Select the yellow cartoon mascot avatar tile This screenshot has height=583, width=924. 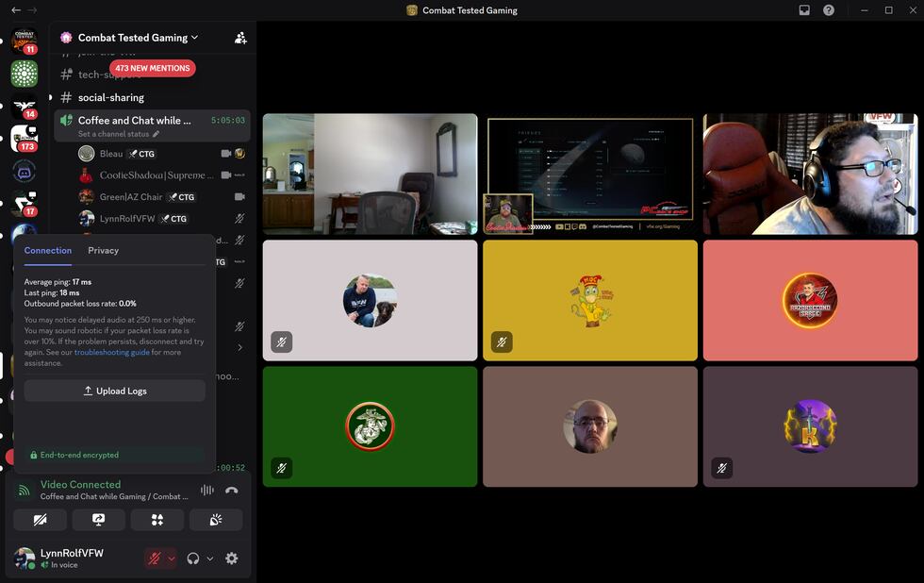590,300
